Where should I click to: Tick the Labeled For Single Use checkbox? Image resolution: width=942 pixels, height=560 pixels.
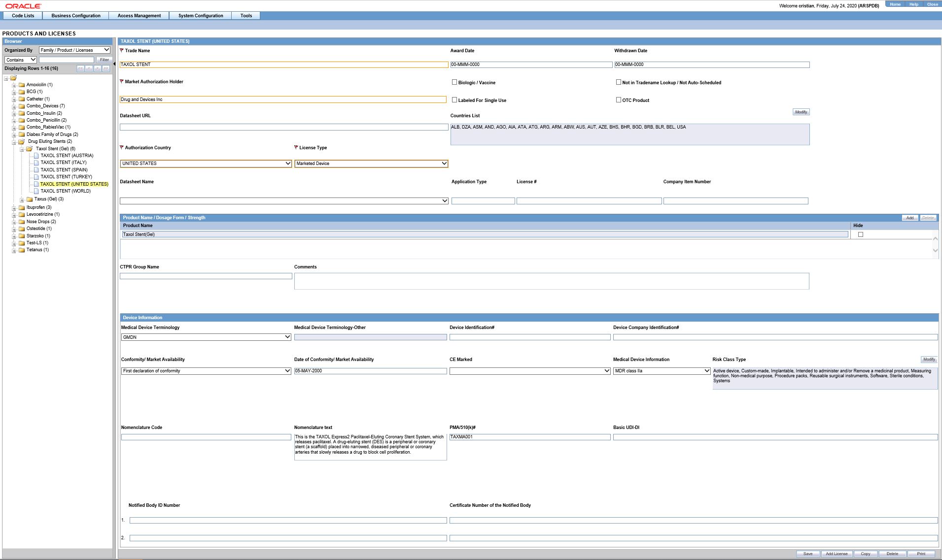click(454, 100)
